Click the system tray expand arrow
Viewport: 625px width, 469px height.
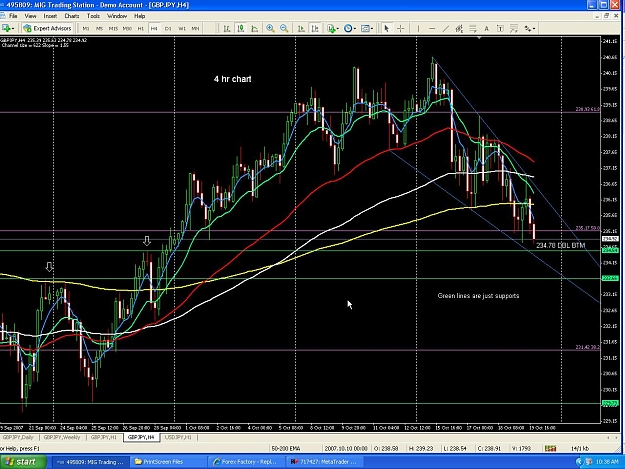click(579, 462)
